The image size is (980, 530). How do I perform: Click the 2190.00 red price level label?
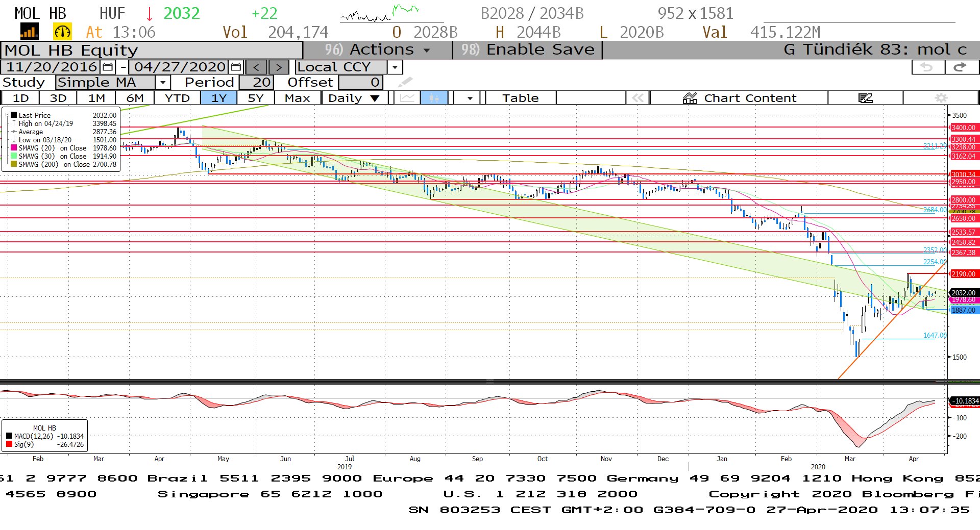tap(963, 274)
